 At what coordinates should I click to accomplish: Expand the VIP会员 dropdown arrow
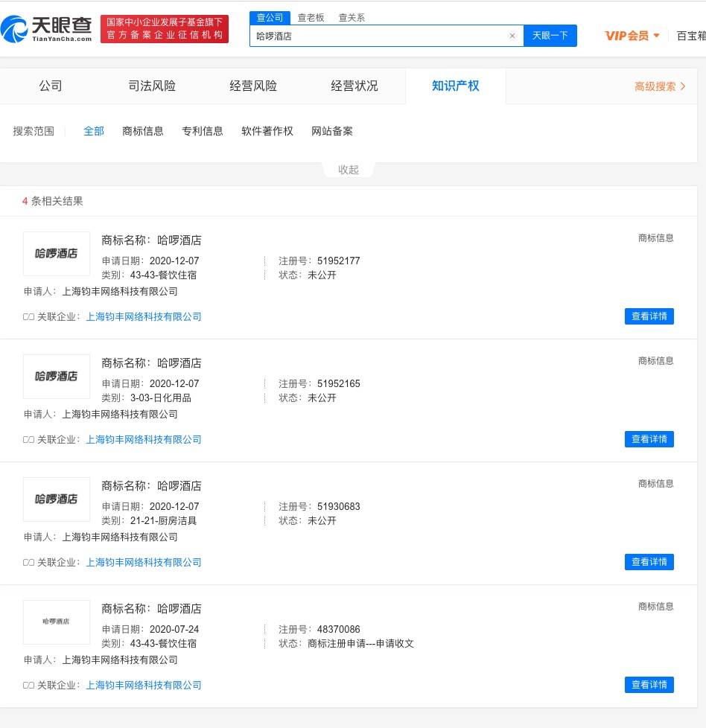(656, 35)
